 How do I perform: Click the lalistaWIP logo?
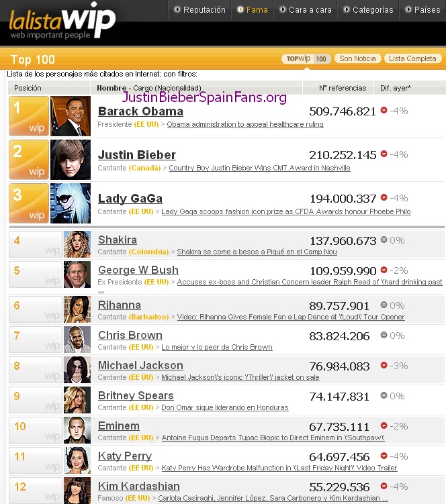click(62, 21)
